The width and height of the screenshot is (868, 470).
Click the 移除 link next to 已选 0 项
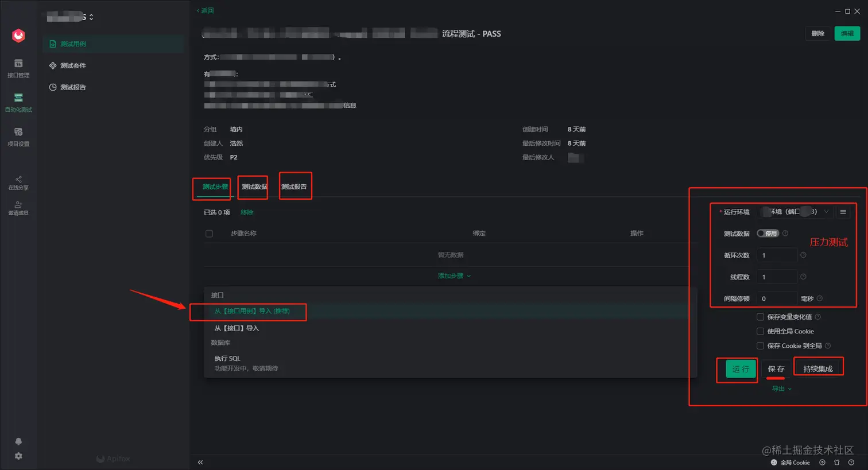(247, 212)
